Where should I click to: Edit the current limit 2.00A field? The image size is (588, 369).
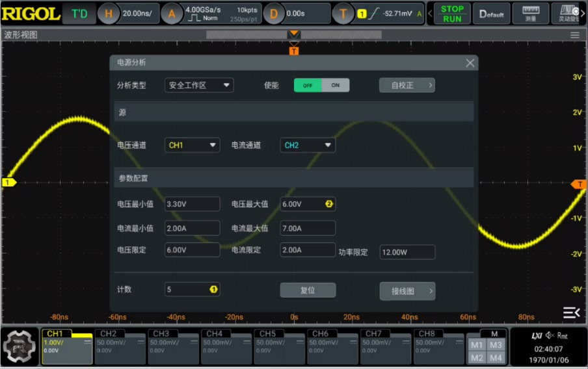[x=308, y=250]
